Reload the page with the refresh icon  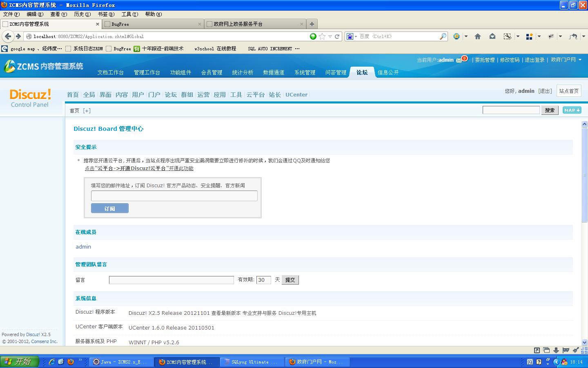click(337, 36)
